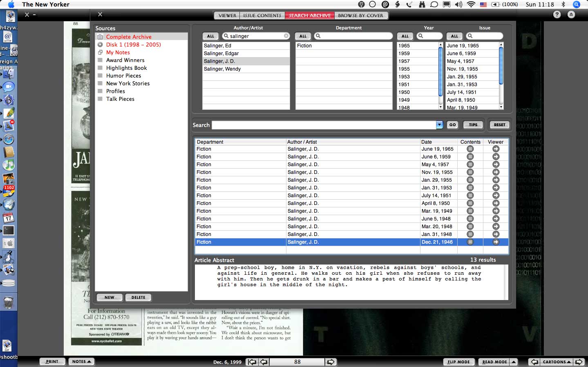Open the Notes popup menu

click(x=81, y=362)
